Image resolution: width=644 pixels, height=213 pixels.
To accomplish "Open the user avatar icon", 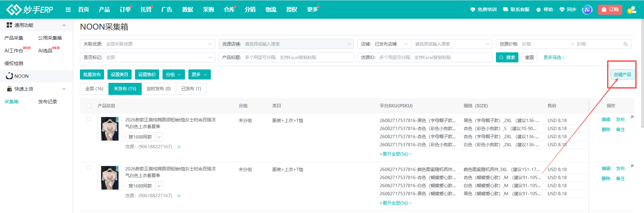I will click(632, 10).
